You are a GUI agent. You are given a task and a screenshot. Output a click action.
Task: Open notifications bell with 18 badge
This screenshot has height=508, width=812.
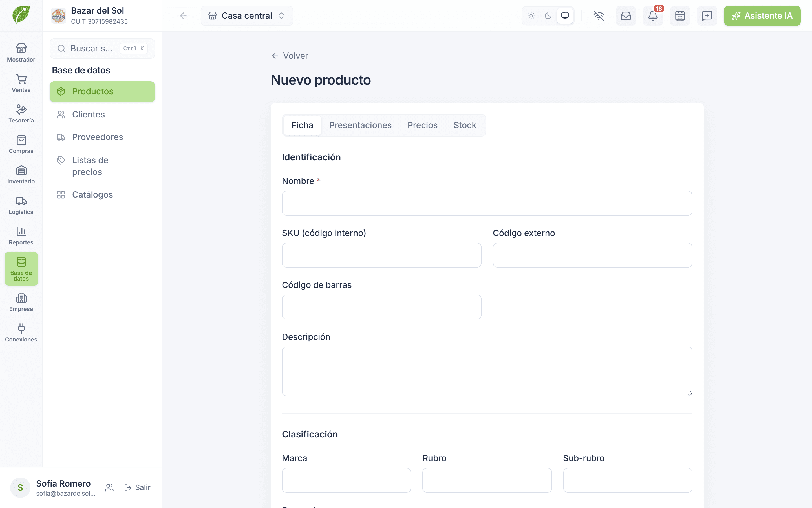pyautogui.click(x=653, y=16)
